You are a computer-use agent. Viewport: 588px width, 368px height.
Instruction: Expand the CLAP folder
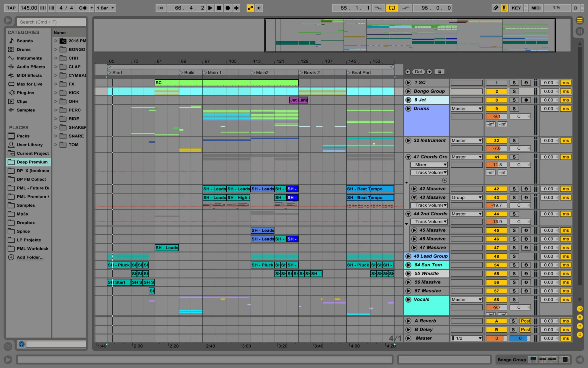pos(56,67)
